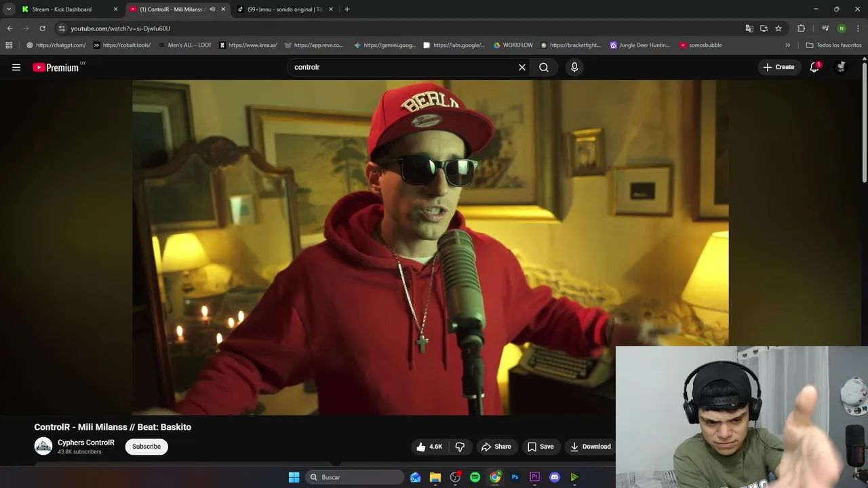Open the Men's ALL – LOOT bookmark
The image size is (868, 488).
tap(184, 45)
